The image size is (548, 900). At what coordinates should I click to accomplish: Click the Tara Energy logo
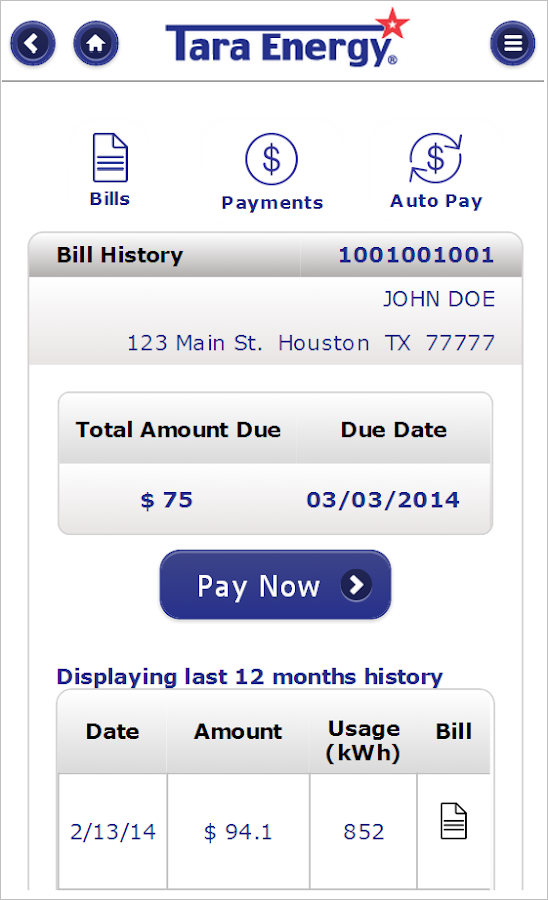pyautogui.click(x=287, y=39)
